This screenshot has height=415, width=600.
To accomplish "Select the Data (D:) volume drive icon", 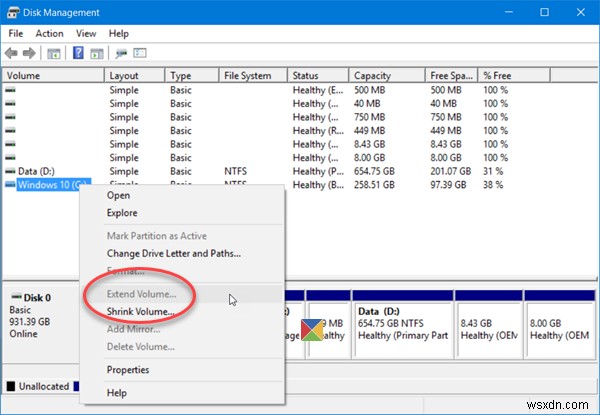I will (10, 171).
